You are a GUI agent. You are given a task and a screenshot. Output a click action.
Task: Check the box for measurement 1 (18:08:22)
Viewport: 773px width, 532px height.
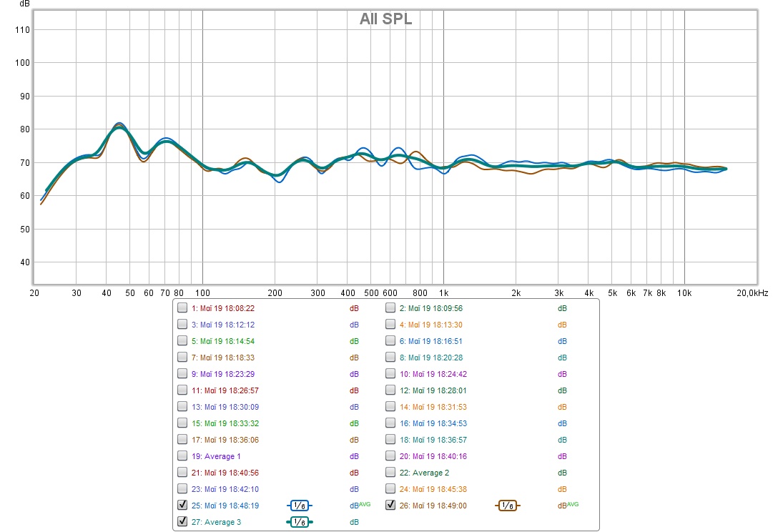182,308
